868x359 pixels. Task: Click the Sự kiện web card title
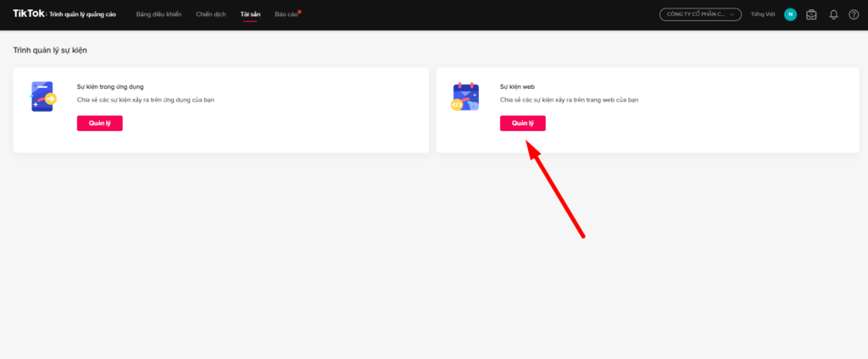point(517,86)
